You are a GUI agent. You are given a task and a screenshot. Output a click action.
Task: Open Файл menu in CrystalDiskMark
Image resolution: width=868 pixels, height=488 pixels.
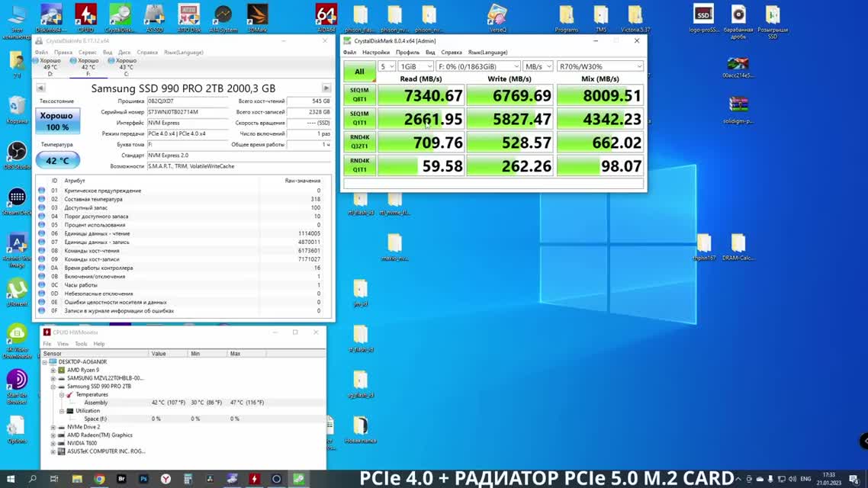click(349, 52)
